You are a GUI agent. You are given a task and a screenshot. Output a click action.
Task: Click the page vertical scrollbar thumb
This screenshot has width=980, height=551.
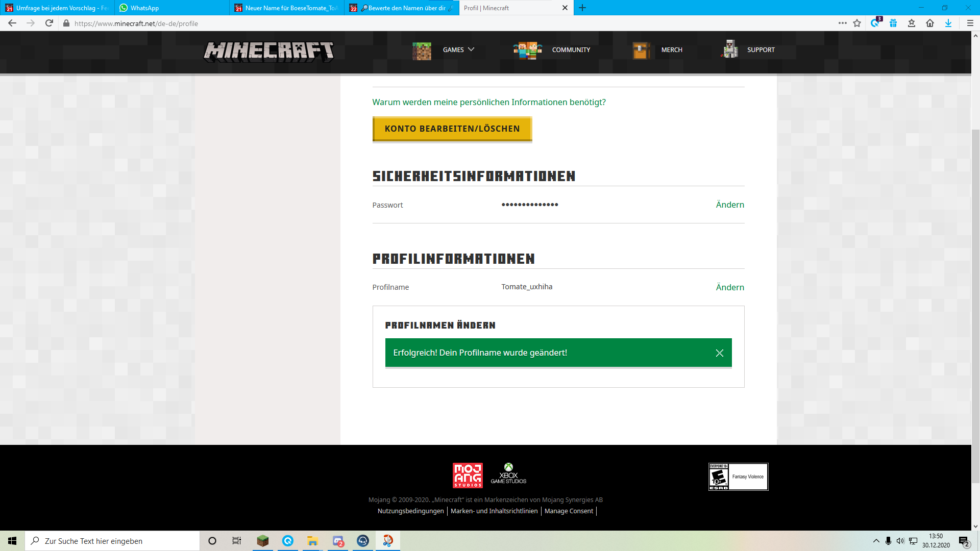tap(975, 306)
